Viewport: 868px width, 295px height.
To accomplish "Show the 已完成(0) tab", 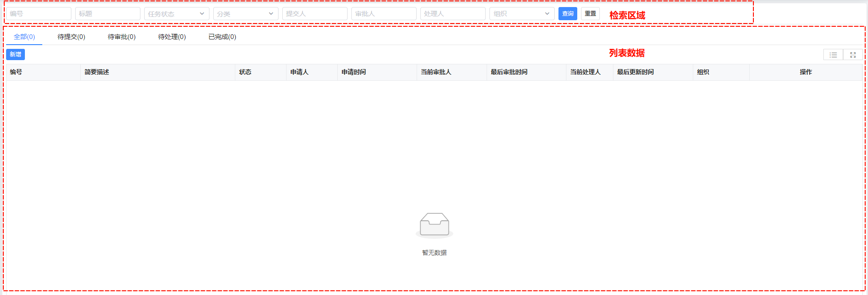I will coord(222,37).
